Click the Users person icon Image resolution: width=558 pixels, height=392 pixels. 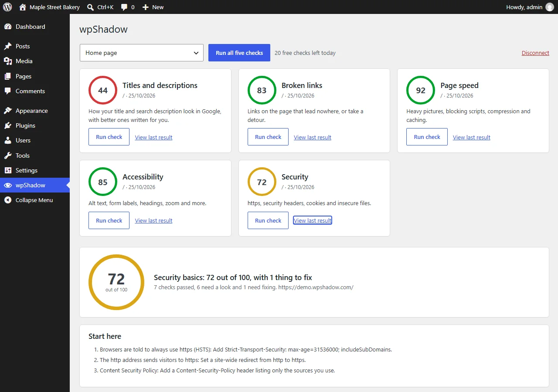(8, 140)
